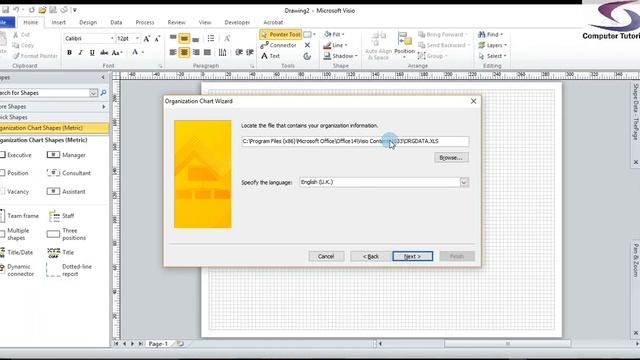Select the Text tool

[271, 56]
